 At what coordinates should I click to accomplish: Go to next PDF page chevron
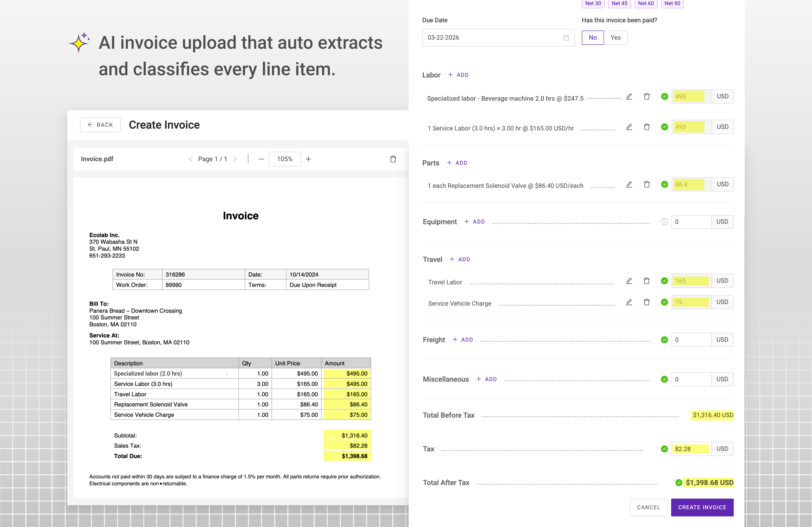235,159
